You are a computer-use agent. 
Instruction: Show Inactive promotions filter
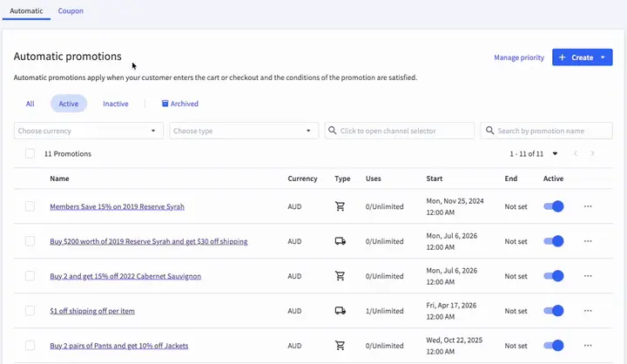coord(116,104)
